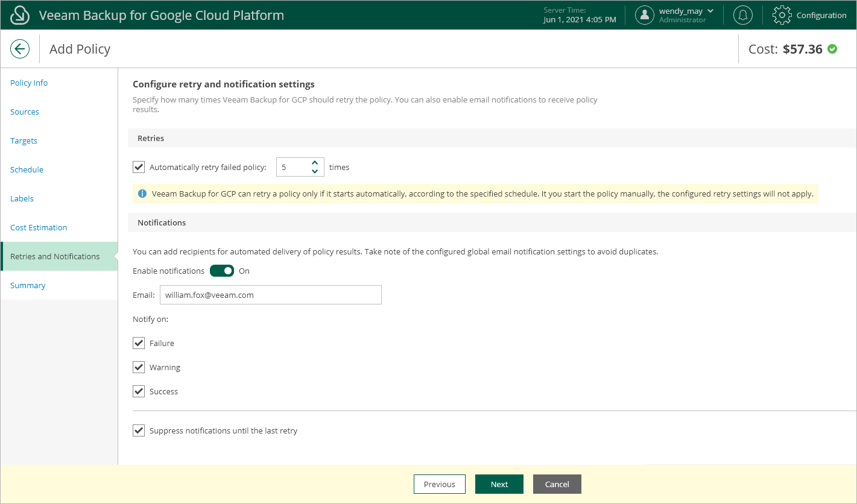The image size is (857, 504).
Task: Click the Email address input field
Action: click(271, 295)
